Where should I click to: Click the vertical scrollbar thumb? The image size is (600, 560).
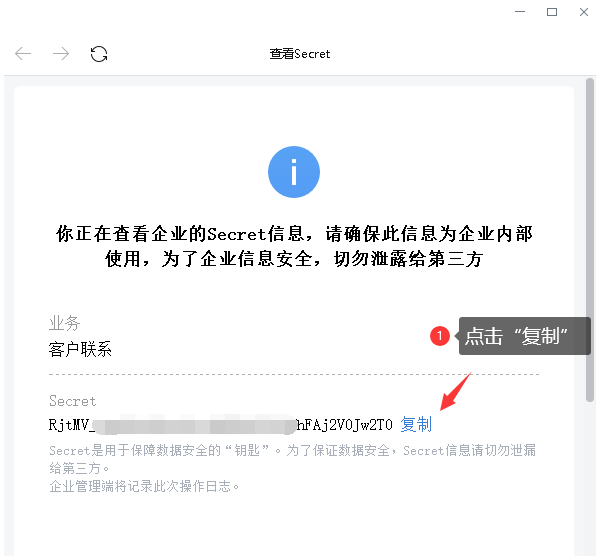pyautogui.click(x=590, y=240)
